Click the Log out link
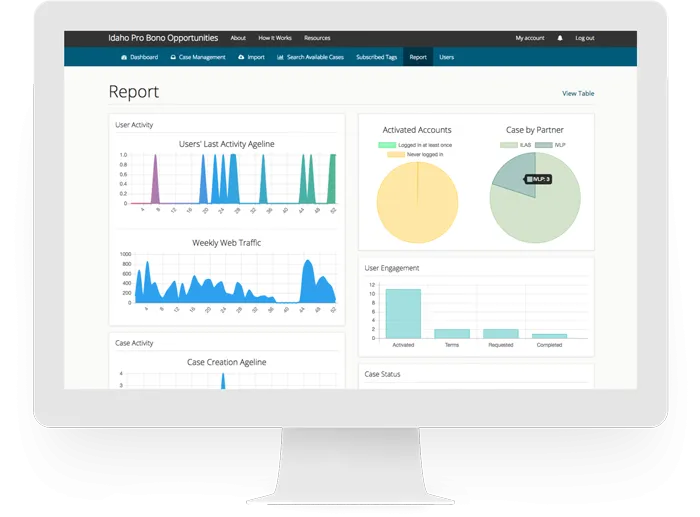Image resolution: width=700 pixels, height=517 pixels. (x=584, y=38)
